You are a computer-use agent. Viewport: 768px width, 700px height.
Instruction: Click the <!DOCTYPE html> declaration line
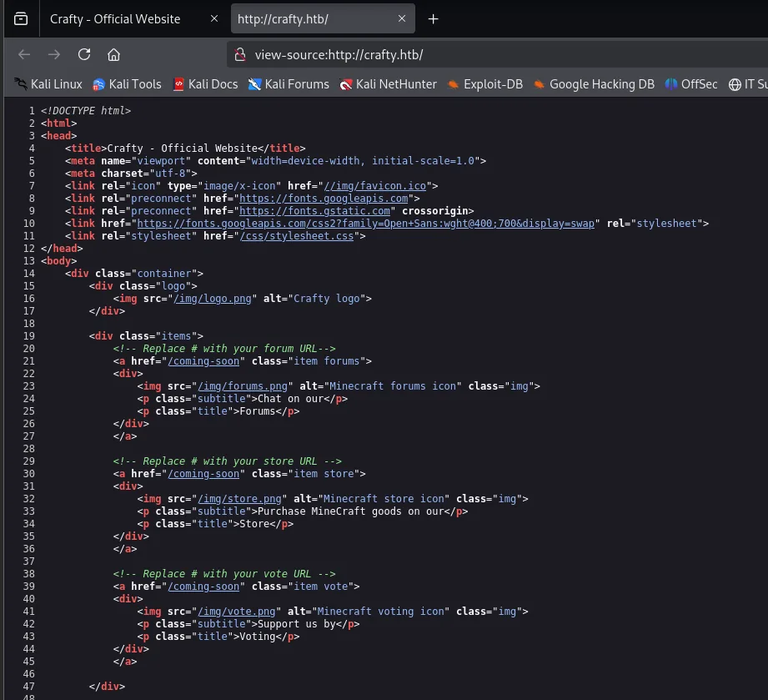click(86, 111)
